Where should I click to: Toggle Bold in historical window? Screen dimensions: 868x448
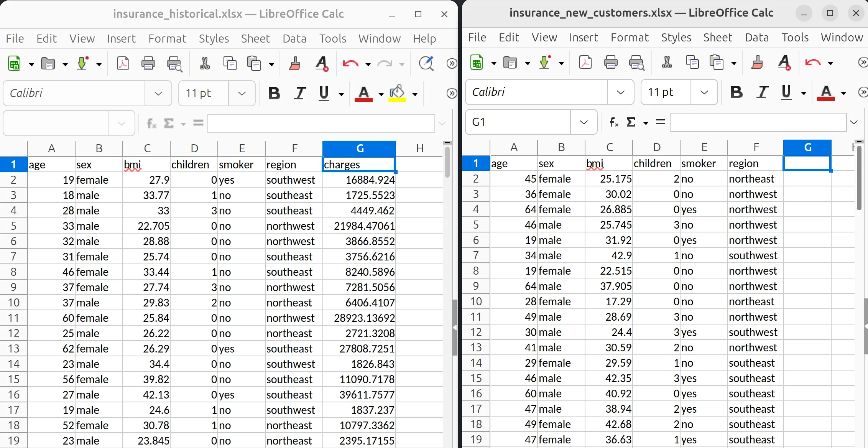coord(274,93)
